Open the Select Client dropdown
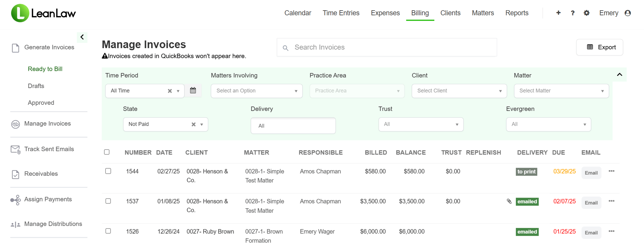644x245 pixels. [459, 91]
